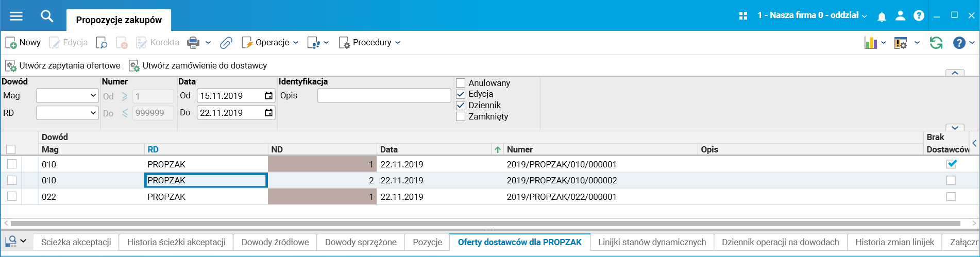This screenshot has width=980, height=257.
Task: Click the greater-than arrow by Numer Od
Action: point(125,96)
